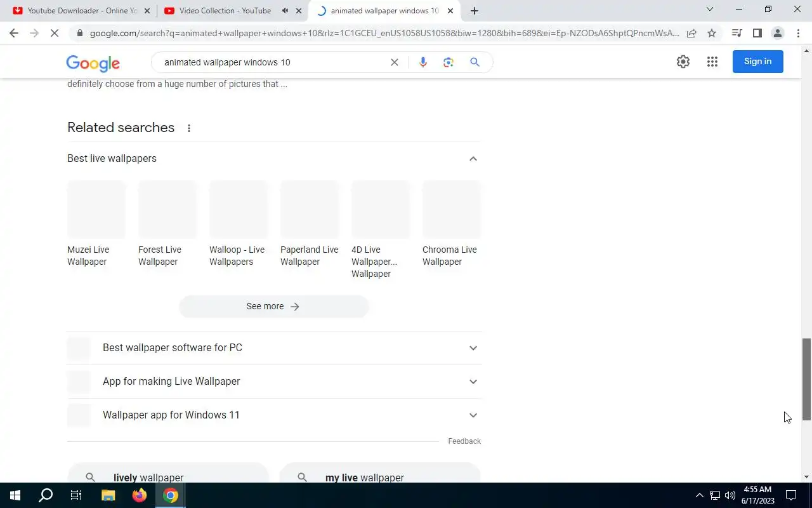This screenshot has height=508, width=812.
Task: Close the Youtube Downloader tab
Action: coord(147,11)
